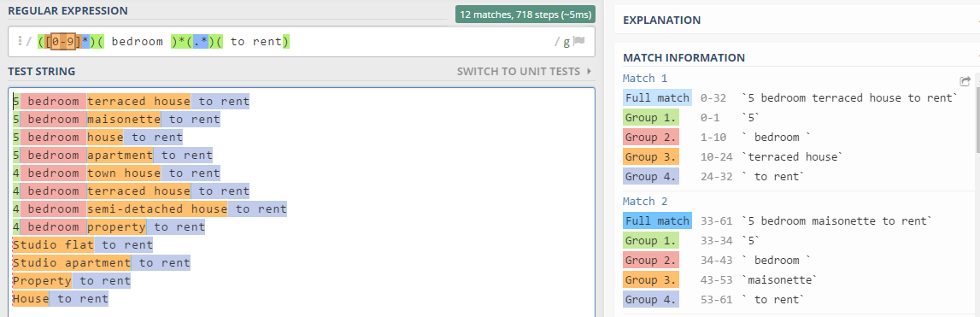Click Match 2 'Group 2.' red label
This screenshot has height=317, width=980.
pos(650,260)
